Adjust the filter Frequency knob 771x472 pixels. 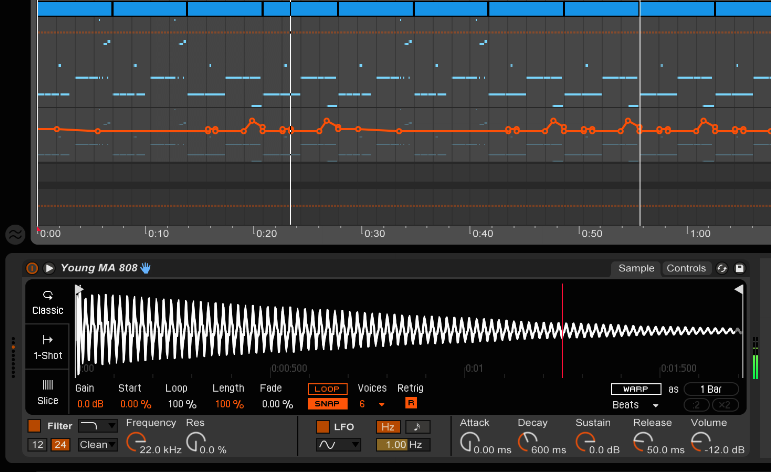(136, 442)
